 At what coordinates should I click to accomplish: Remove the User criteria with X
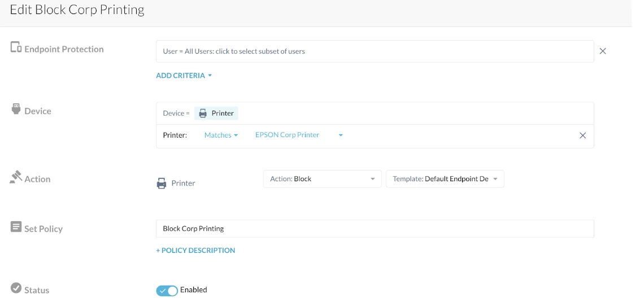point(603,51)
